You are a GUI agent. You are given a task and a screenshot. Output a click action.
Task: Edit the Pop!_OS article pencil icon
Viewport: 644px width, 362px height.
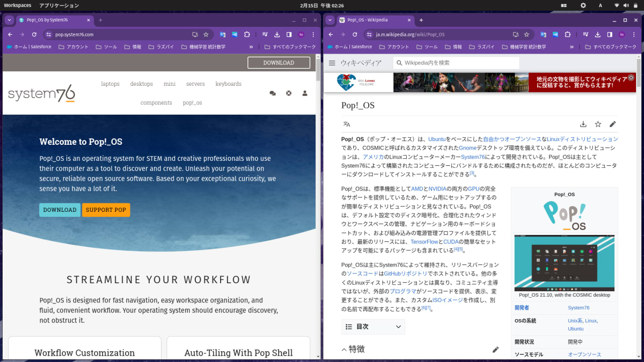(612, 124)
